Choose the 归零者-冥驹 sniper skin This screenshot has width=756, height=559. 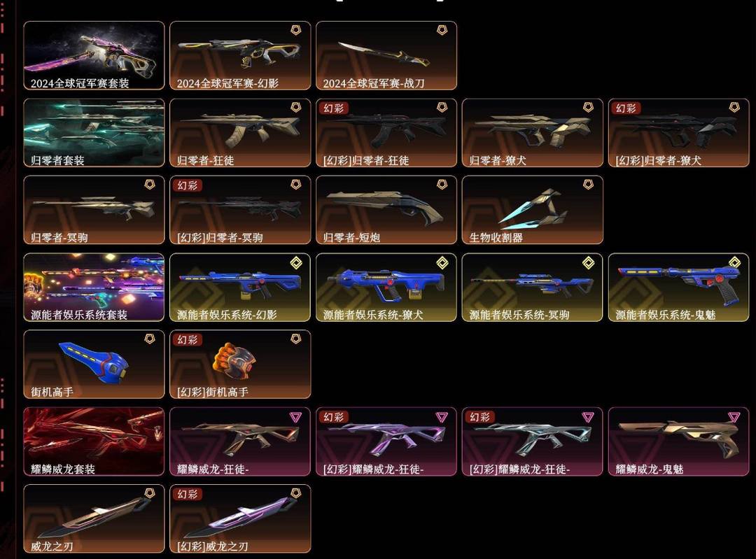pyautogui.click(x=94, y=210)
